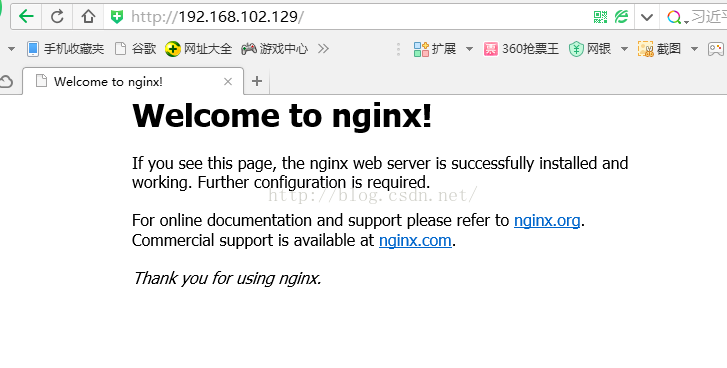Reload the page with refresh icon

pos(57,17)
